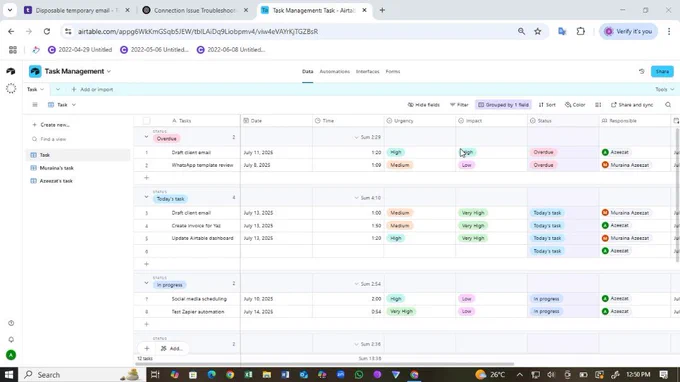Image resolution: width=680 pixels, height=382 pixels.
Task: Open base history icon near Share
Action: (x=642, y=72)
